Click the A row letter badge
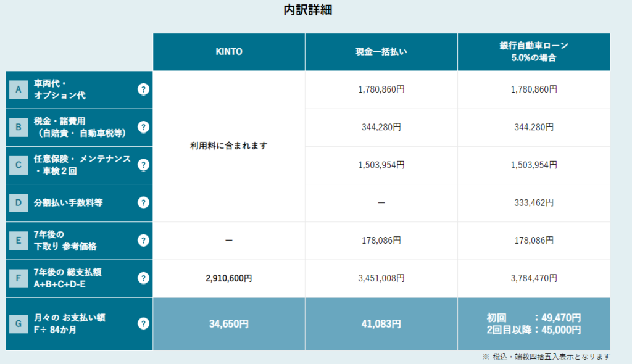 (x=19, y=89)
